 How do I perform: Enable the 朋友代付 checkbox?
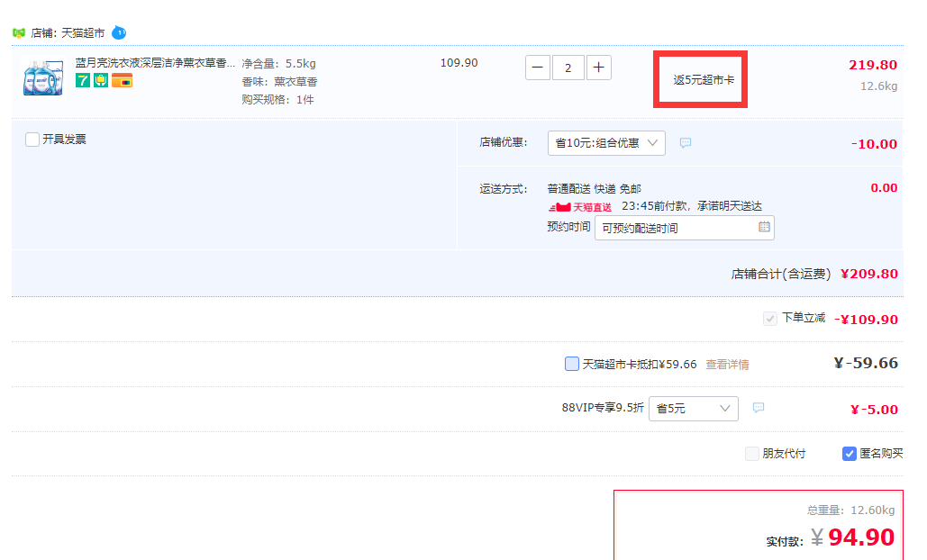(x=752, y=454)
